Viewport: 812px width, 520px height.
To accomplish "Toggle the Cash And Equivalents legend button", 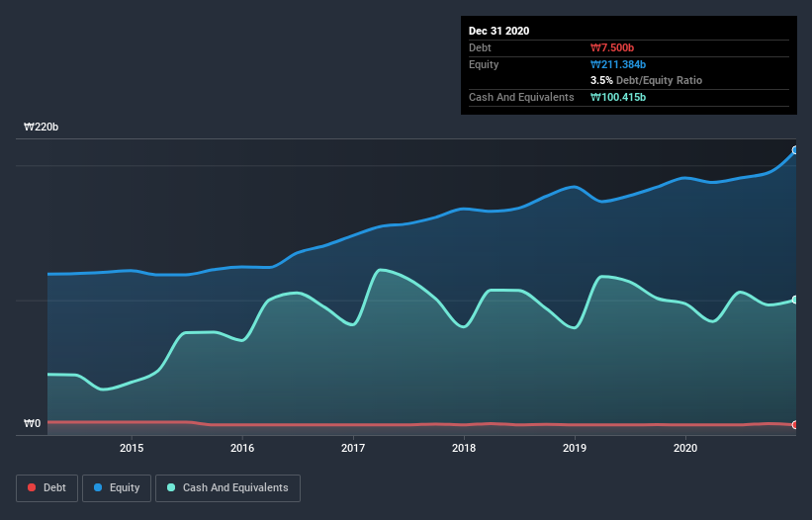I will tap(227, 488).
